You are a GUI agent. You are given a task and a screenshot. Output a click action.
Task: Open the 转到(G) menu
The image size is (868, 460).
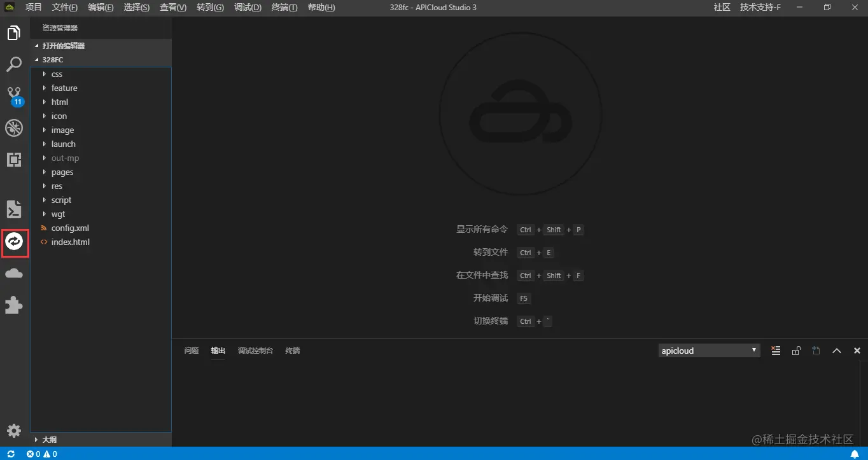(210, 7)
